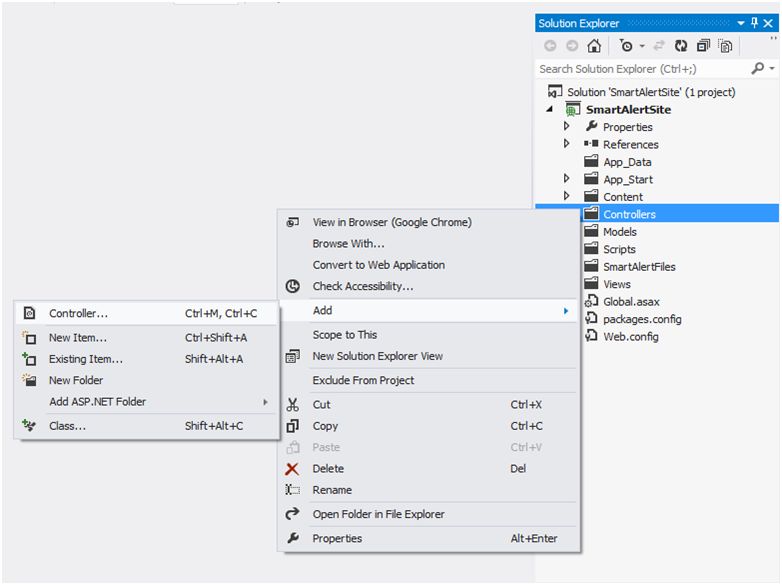782x585 pixels.
Task: Click Open Folder in File Explorer
Action: (378, 514)
